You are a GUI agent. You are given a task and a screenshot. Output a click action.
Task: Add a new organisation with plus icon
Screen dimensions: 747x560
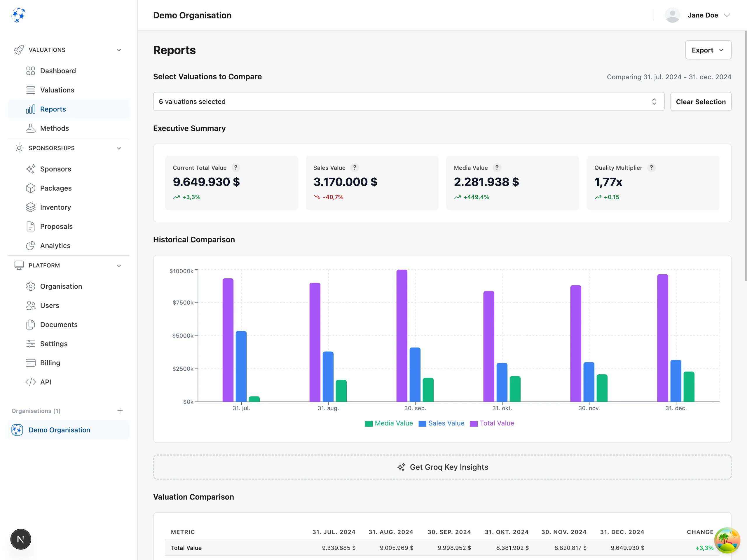click(120, 411)
